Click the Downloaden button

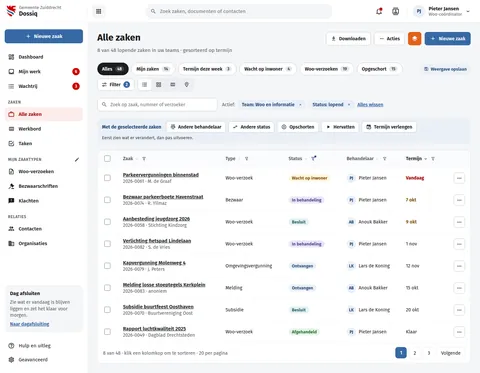pyautogui.click(x=348, y=39)
